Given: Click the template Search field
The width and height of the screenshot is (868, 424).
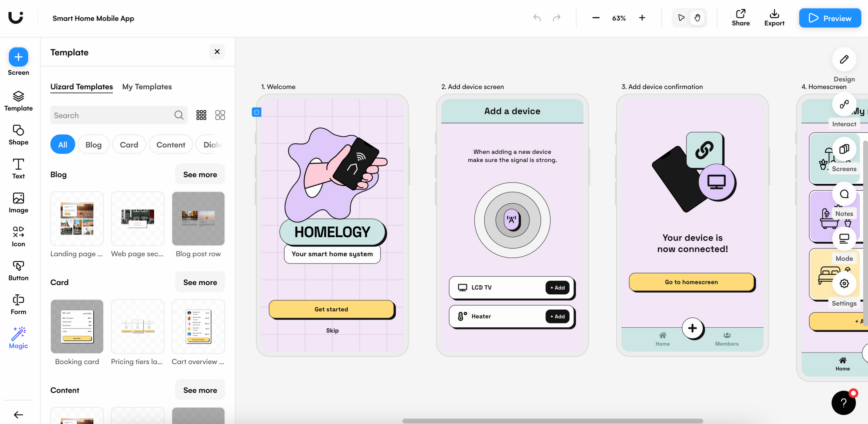Looking at the screenshot, I should (x=113, y=115).
